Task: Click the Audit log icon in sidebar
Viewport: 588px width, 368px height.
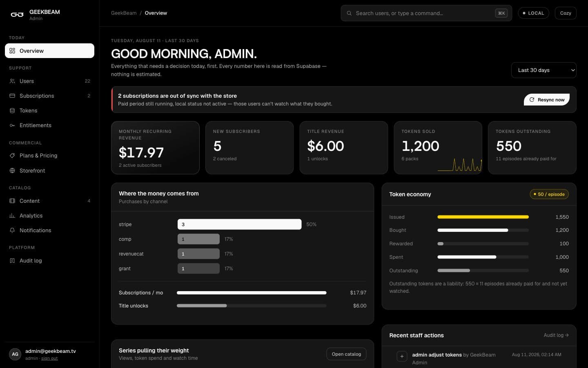Action: (x=12, y=260)
